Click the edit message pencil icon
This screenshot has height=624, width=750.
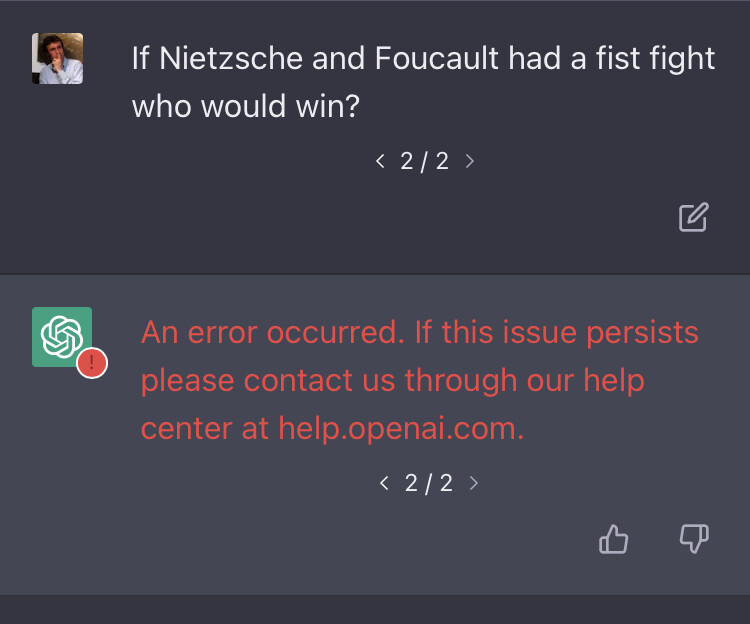[x=694, y=218]
